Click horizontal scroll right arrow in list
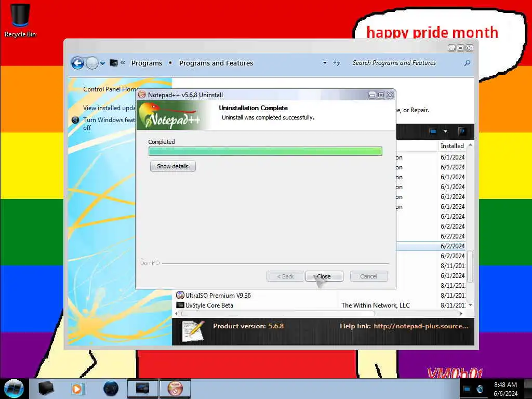This screenshot has height=399, width=532. [x=461, y=313]
